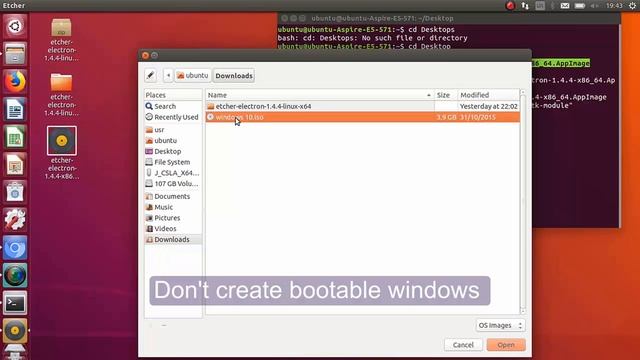Select the Downloads path button
Viewport: 640px width, 360px height.
[234, 76]
